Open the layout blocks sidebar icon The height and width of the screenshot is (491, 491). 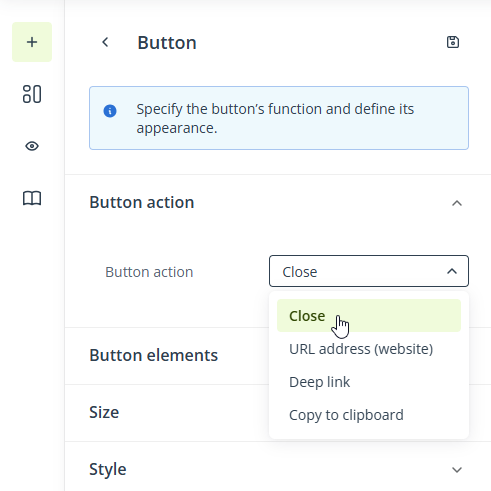coord(32,94)
